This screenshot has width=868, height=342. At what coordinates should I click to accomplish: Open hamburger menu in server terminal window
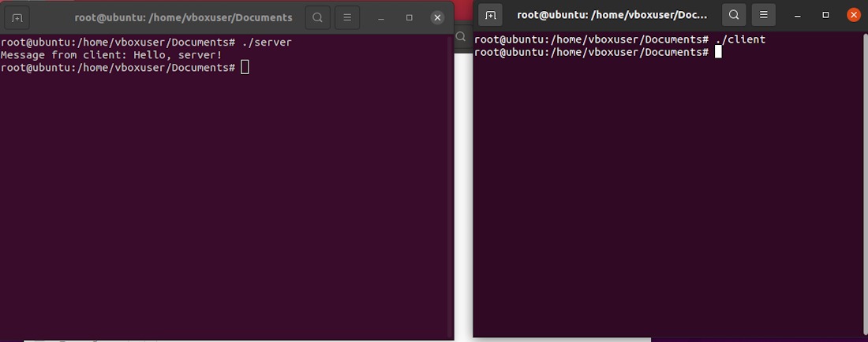coord(347,17)
